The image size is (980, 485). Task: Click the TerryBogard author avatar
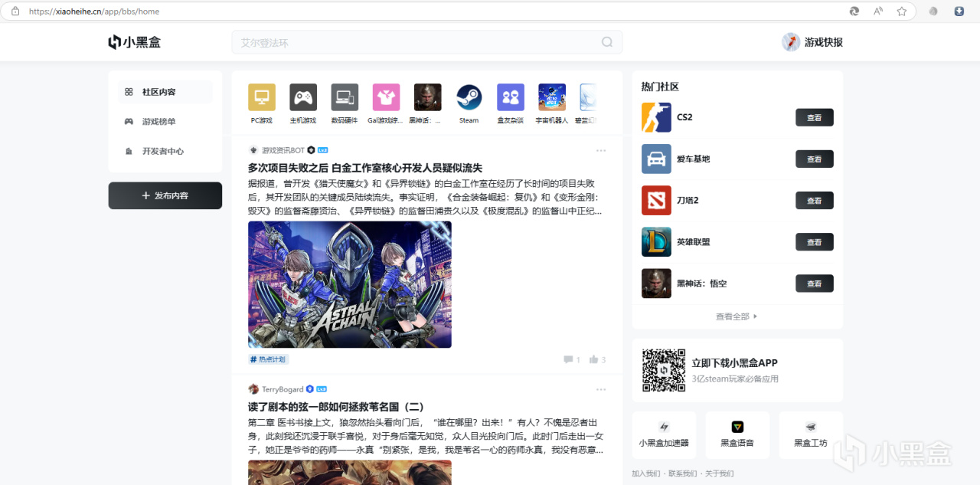(x=253, y=389)
